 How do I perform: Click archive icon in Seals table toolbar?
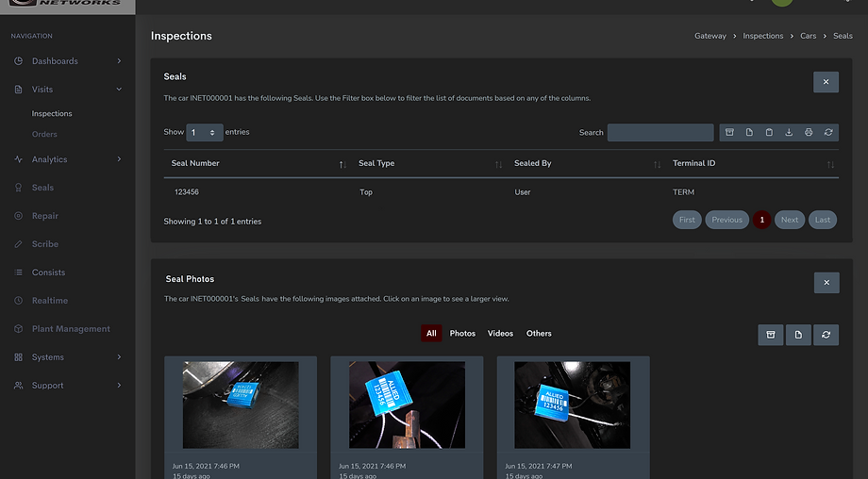[729, 132]
